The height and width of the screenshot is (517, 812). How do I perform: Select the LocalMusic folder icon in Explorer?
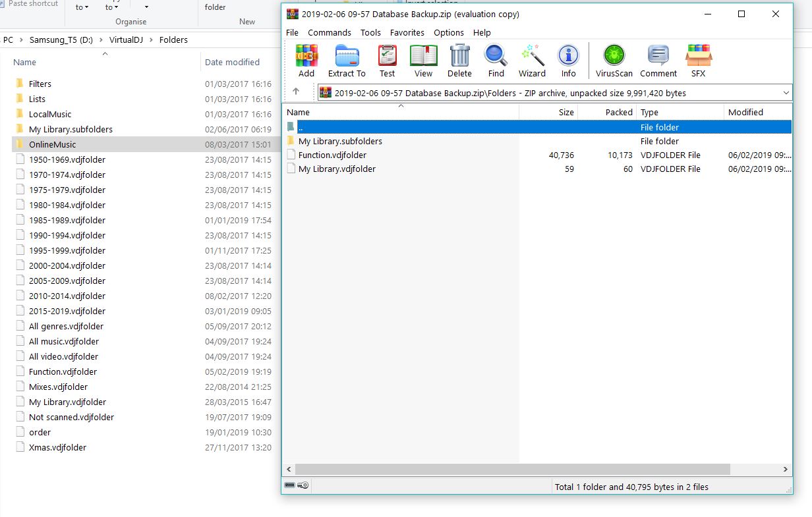click(x=18, y=114)
